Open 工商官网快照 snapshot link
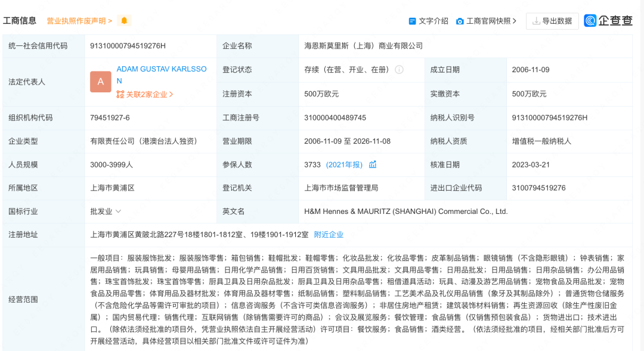The image size is (644, 351). click(491, 21)
